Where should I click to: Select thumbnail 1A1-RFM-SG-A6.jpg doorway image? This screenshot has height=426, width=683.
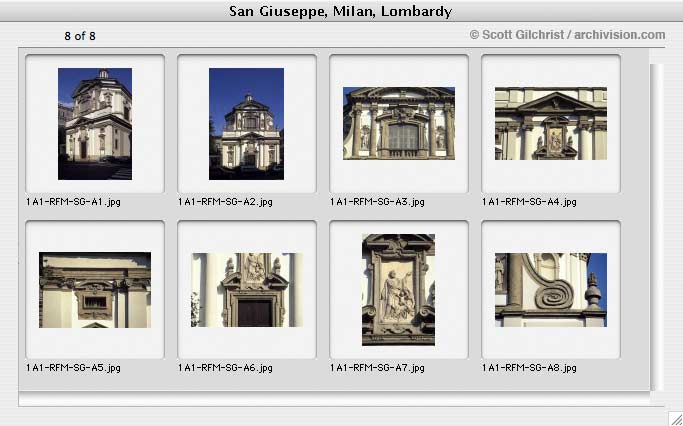(x=247, y=290)
